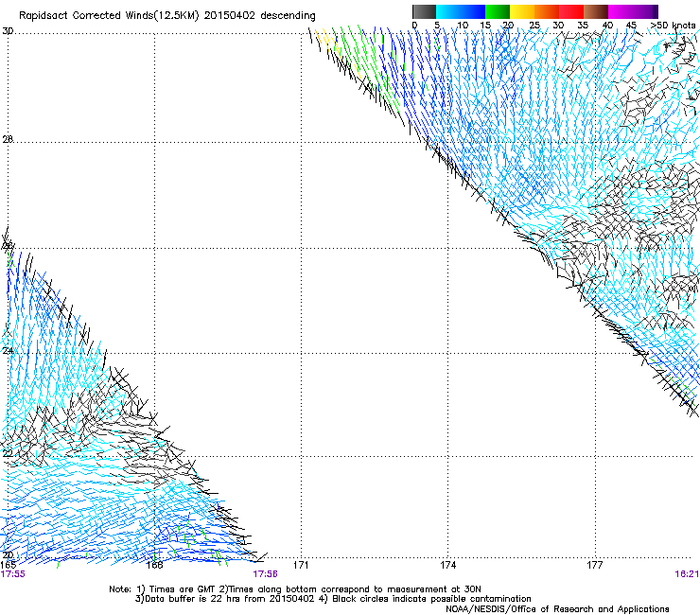The height and width of the screenshot is (615, 700).
Task: Click the date '20150402' in the title
Action: point(230,15)
